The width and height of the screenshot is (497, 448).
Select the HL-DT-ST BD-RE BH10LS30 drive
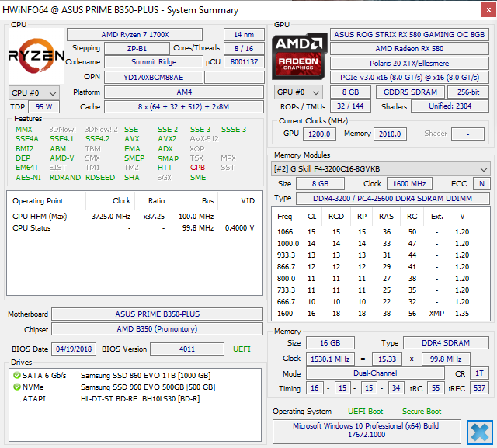coord(134,398)
